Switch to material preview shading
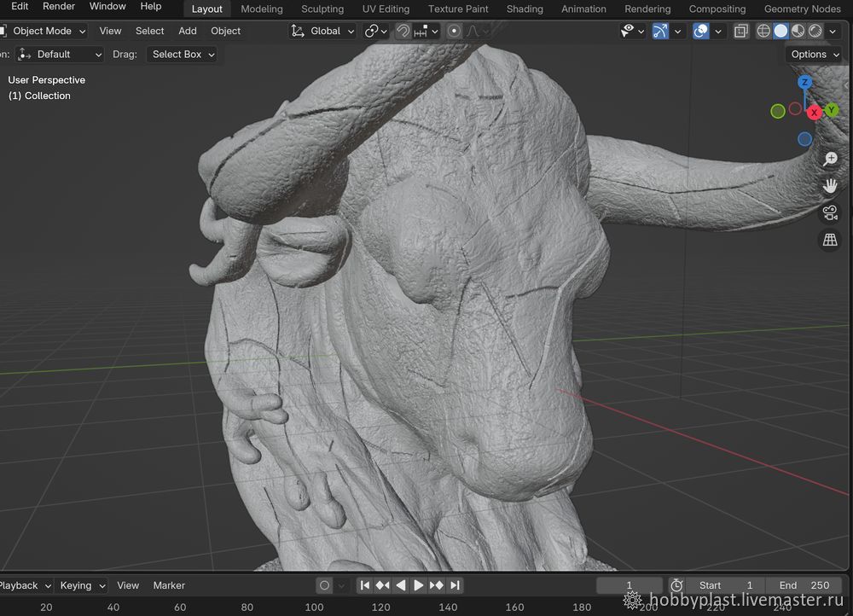 point(798,31)
